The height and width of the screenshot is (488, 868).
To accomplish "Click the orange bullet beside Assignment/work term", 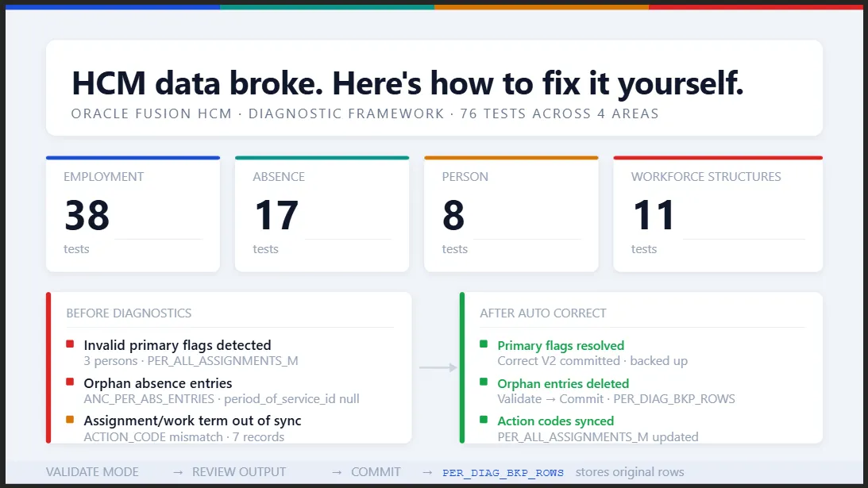I will pyautogui.click(x=70, y=420).
